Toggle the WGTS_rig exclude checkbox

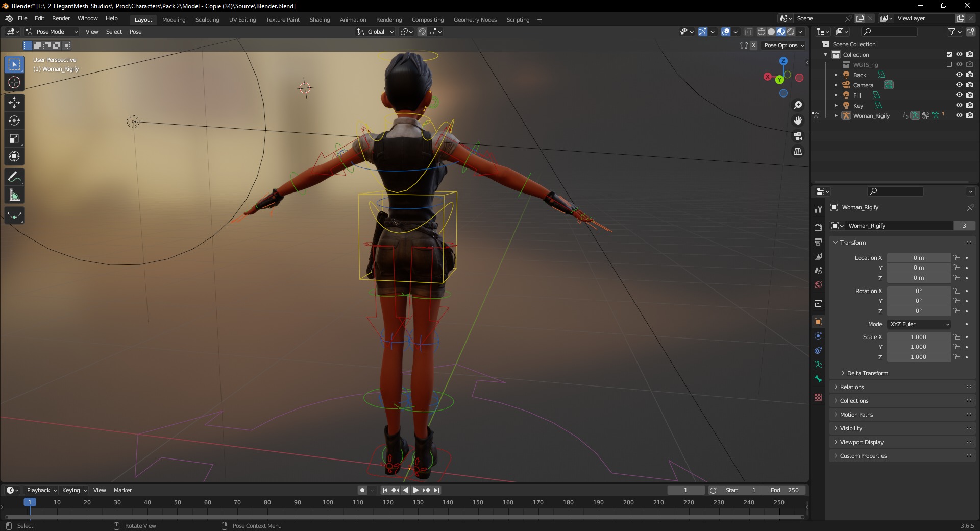[949, 65]
